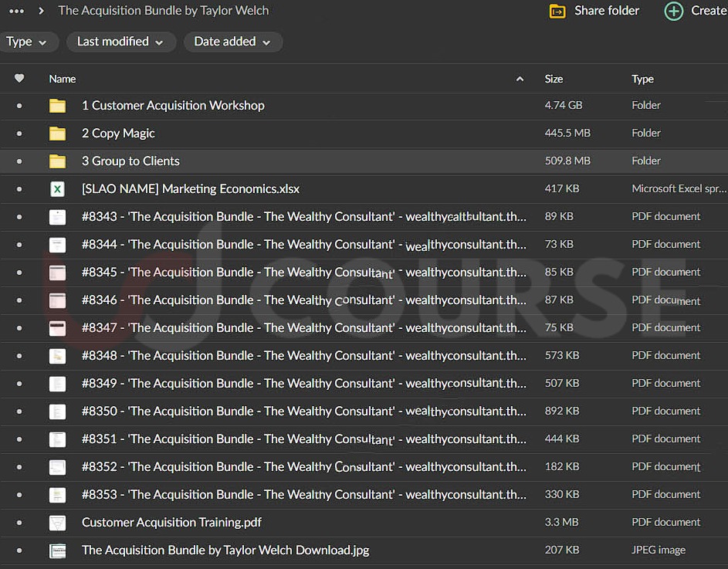Open the Last modified filter dropdown
The width and height of the screenshot is (728, 569).
coord(120,42)
